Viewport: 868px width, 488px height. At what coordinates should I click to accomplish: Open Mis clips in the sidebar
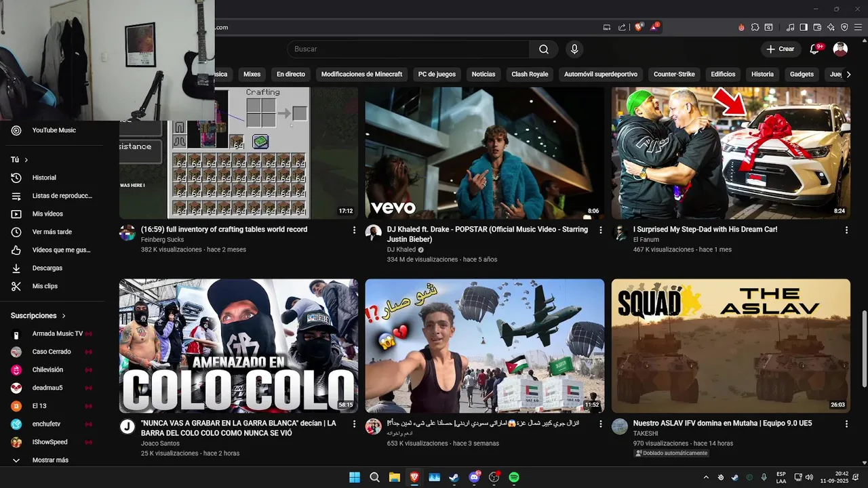pos(52,286)
